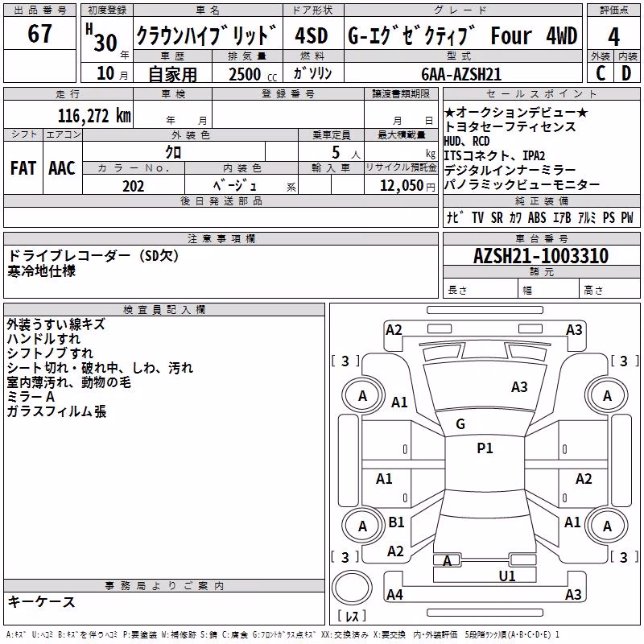Viewport: 644px width, 644px height.
Task: Click the ハンドルすれ inspector note
Action: [x=43, y=339]
